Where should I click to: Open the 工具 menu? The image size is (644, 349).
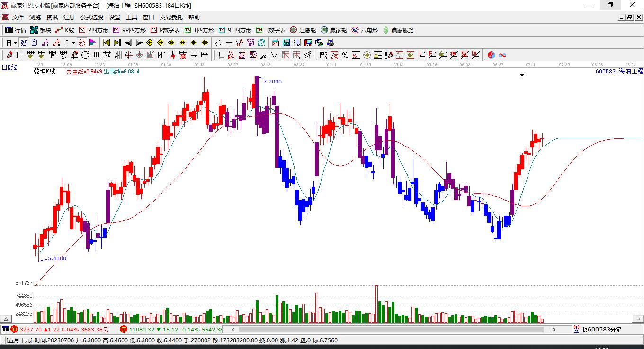pyautogui.click(x=132, y=18)
